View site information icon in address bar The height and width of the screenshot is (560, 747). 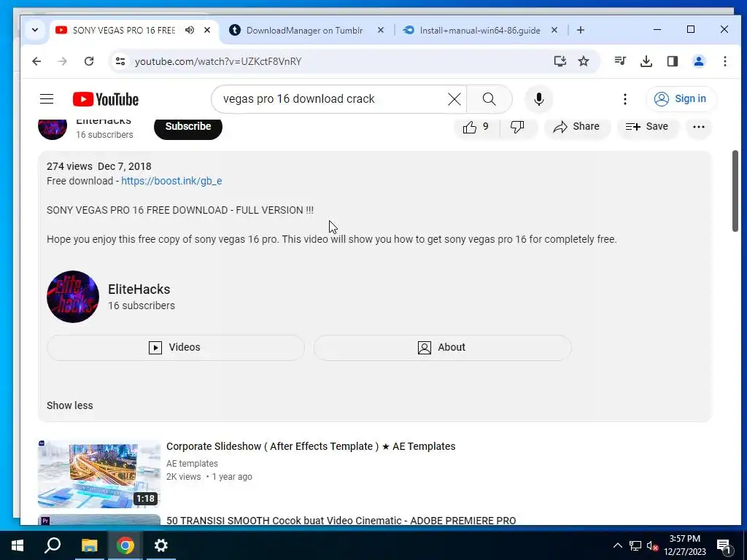pos(120,61)
